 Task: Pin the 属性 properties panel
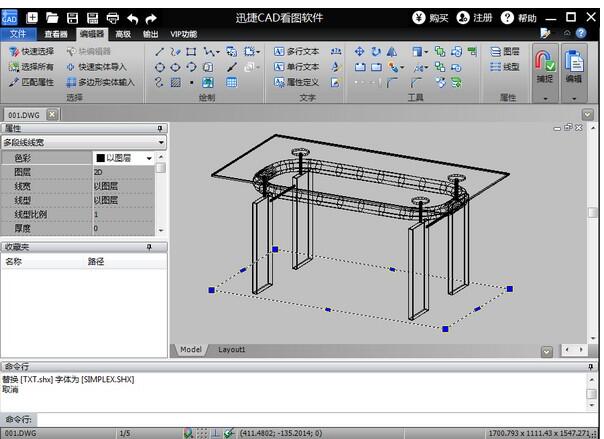(x=160, y=128)
